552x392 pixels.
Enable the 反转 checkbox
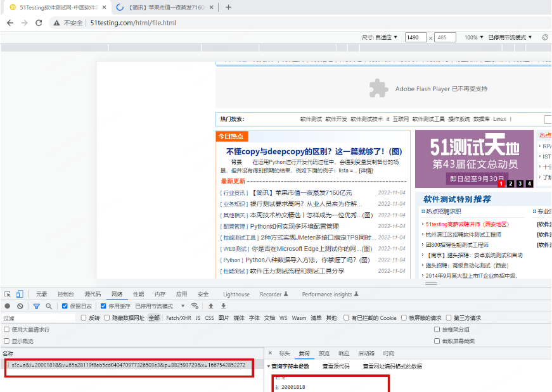tap(84, 318)
